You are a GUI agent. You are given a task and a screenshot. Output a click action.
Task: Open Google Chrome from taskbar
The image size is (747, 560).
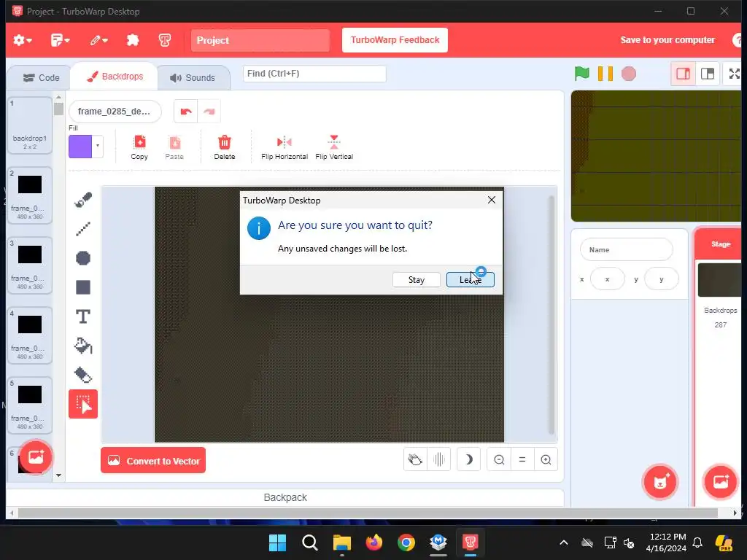(x=406, y=542)
